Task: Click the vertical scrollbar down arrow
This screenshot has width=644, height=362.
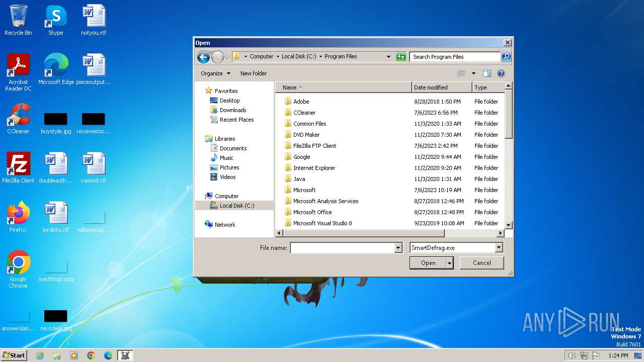Action: coord(508,225)
